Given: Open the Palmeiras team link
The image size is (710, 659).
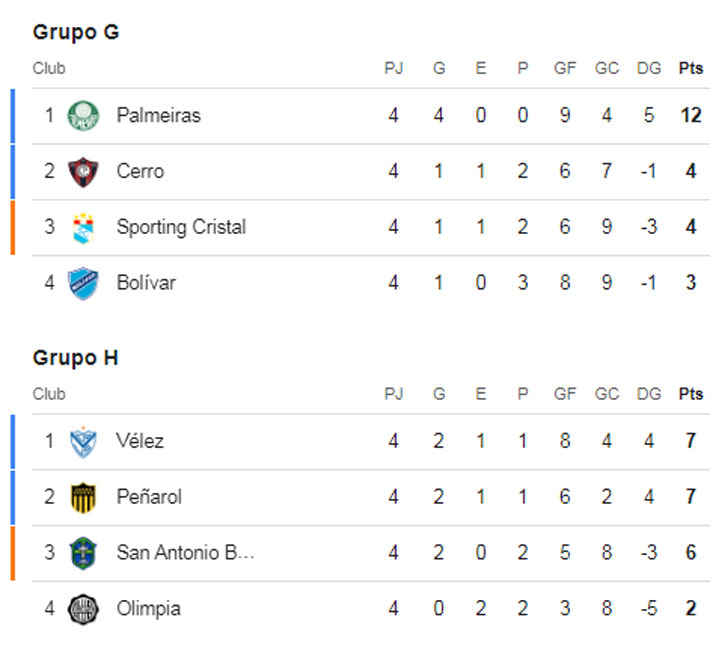Looking at the screenshot, I should coord(158,116).
